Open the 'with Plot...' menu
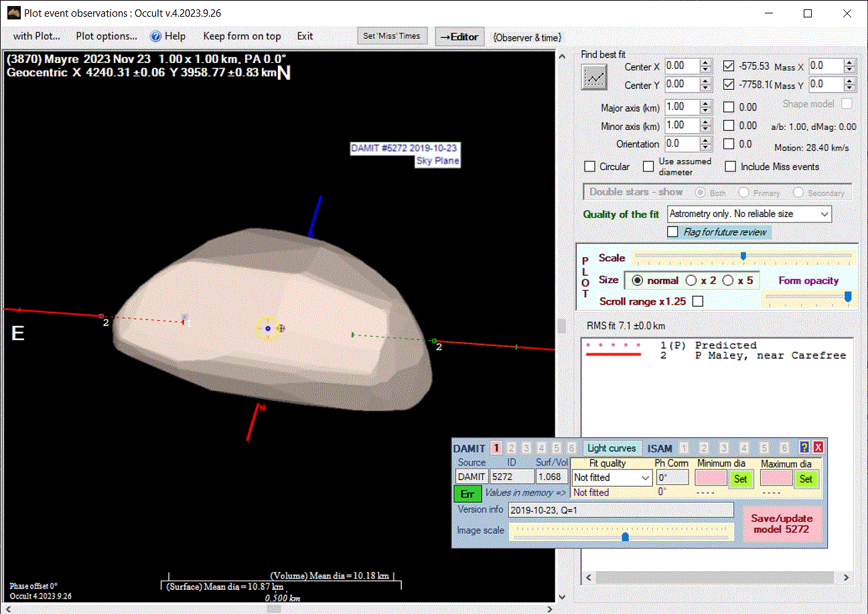868x614 pixels. pos(36,36)
